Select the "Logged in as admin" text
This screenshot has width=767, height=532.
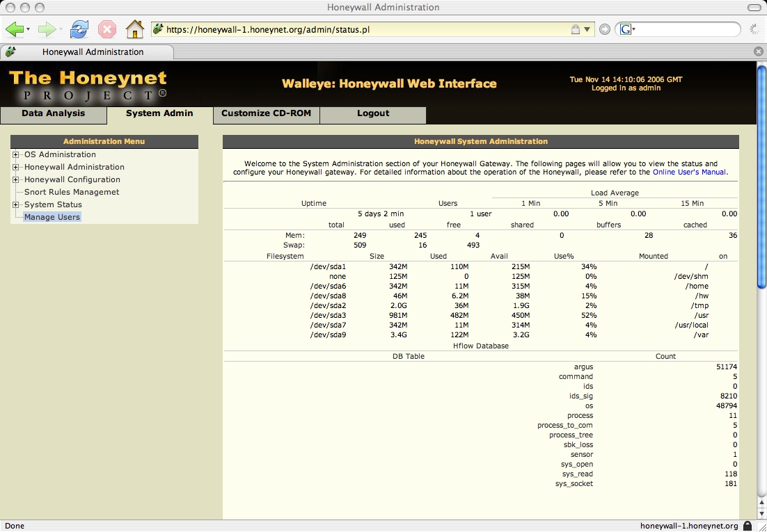click(x=626, y=88)
